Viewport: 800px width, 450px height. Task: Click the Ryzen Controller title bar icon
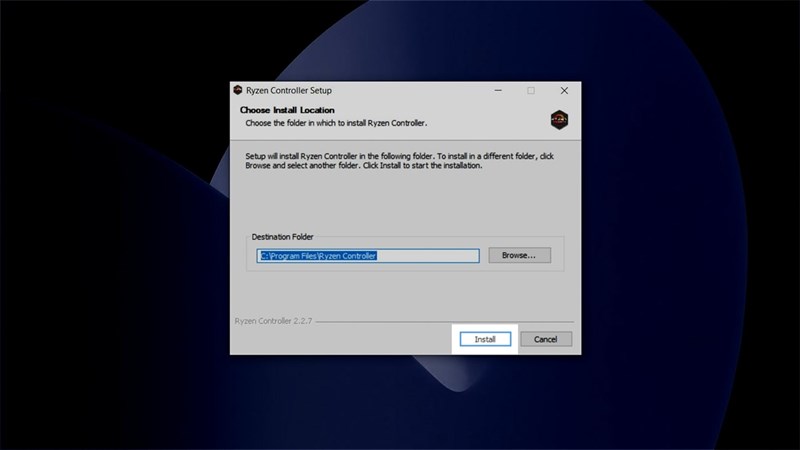coord(238,90)
